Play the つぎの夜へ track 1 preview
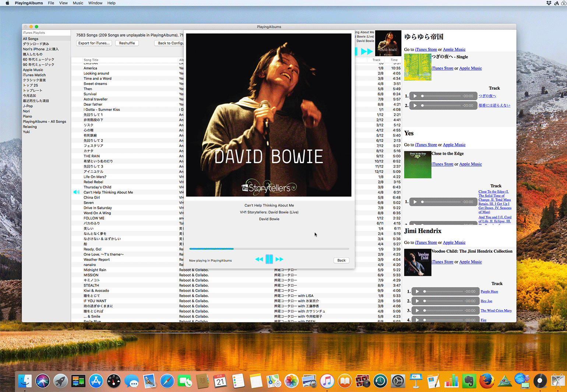Screen dimensions: 567x392 click(x=415, y=96)
